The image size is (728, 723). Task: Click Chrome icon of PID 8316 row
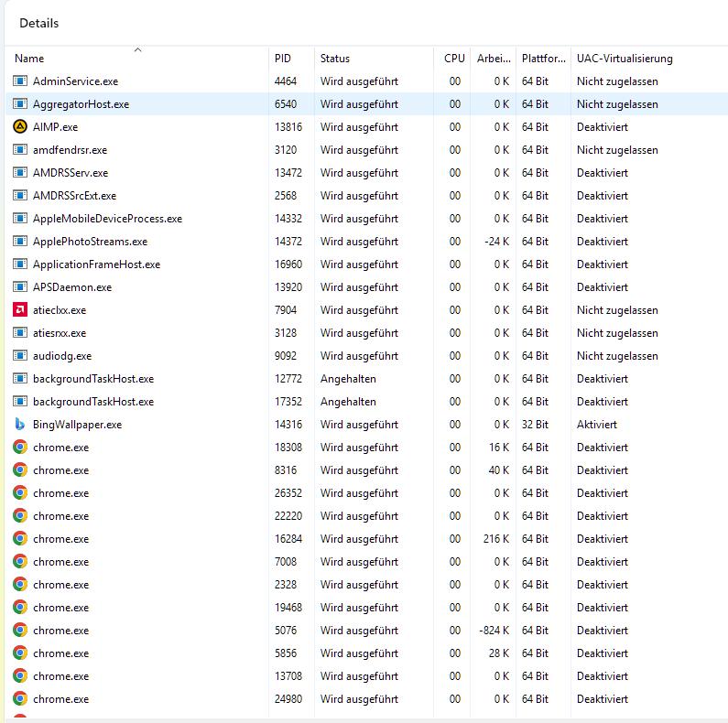coord(20,470)
